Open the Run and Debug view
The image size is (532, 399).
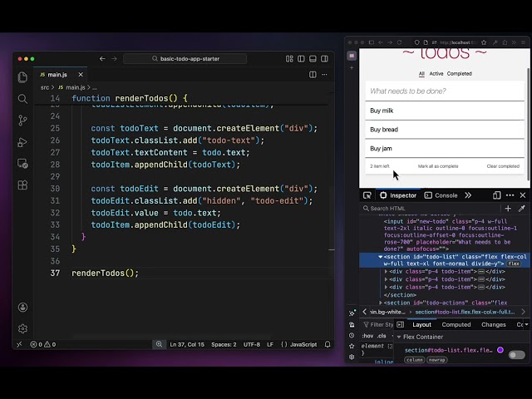point(22,142)
